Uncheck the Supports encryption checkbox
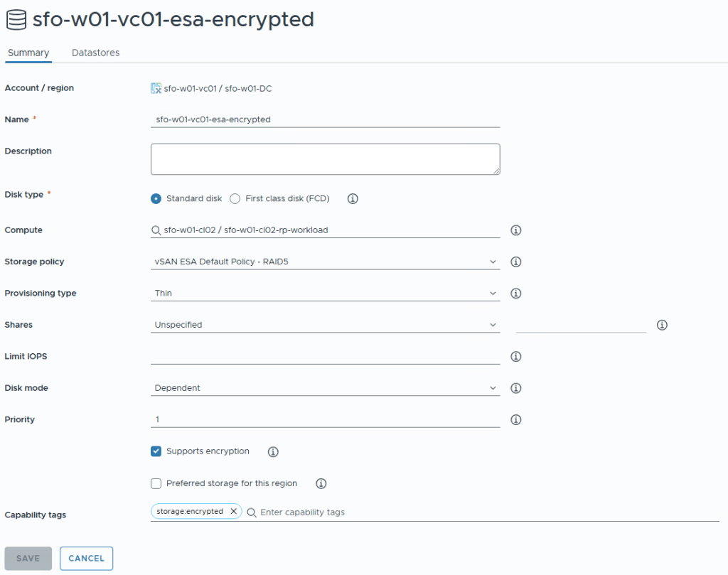728x575 pixels. [156, 451]
